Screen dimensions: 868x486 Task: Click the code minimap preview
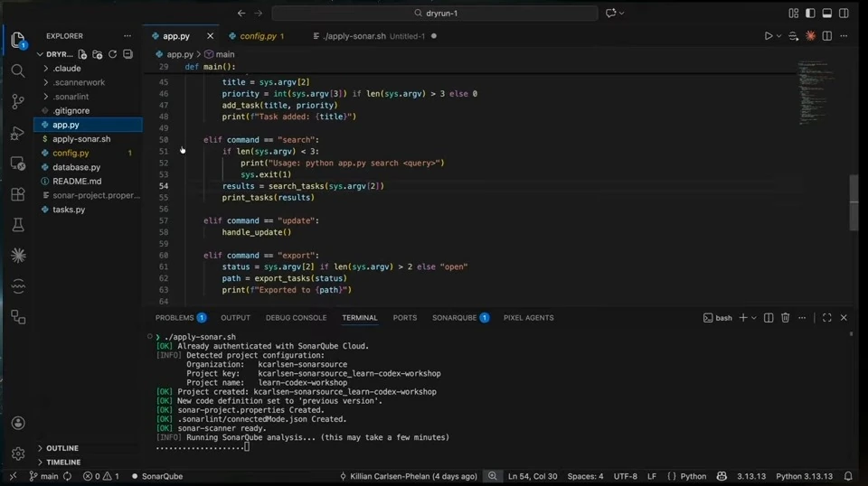coord(814,93)
